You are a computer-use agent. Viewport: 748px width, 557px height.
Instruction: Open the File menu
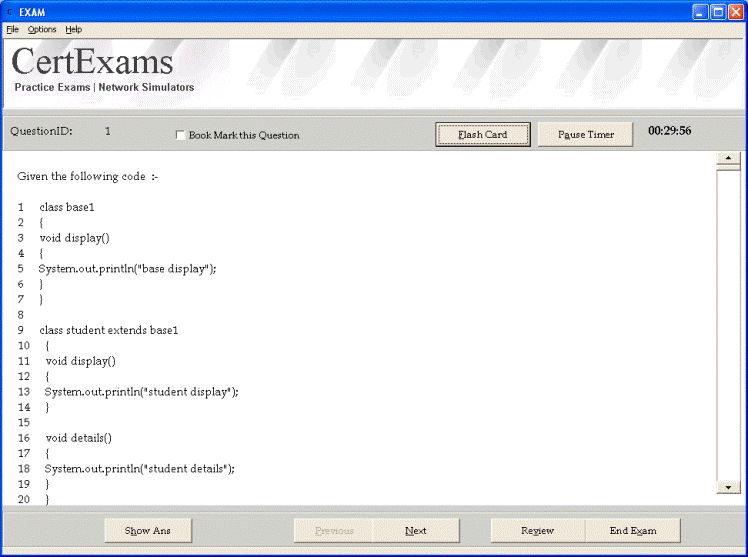click(12, 30)
